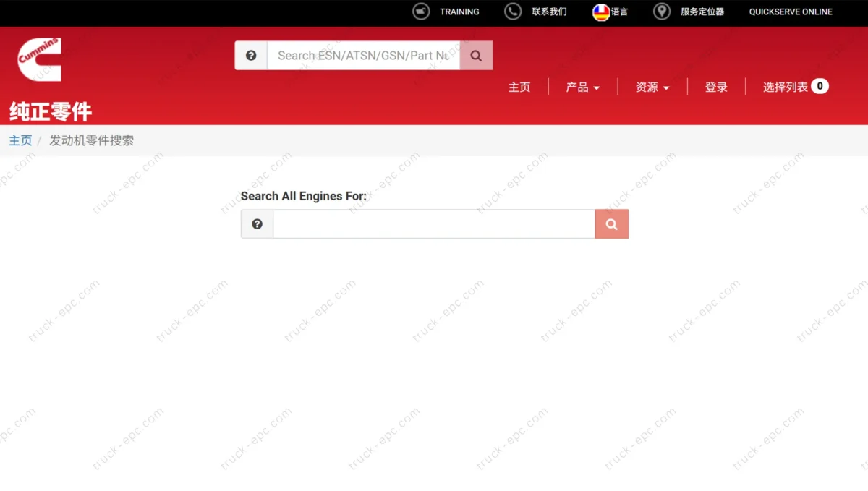868x491 pixels.
Task: Click the help icon beside the ESN search box
Action: click(x=251, y=56)
